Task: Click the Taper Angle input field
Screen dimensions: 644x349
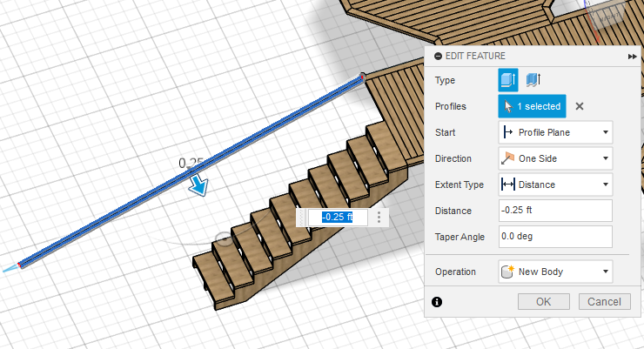Action: click(x=555, y=236)
